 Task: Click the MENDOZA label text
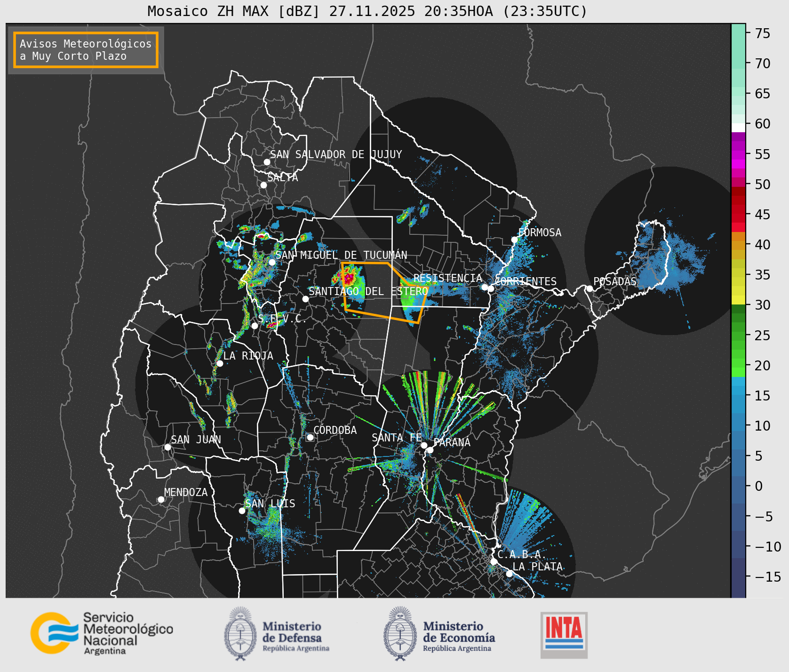click(186, 492)
